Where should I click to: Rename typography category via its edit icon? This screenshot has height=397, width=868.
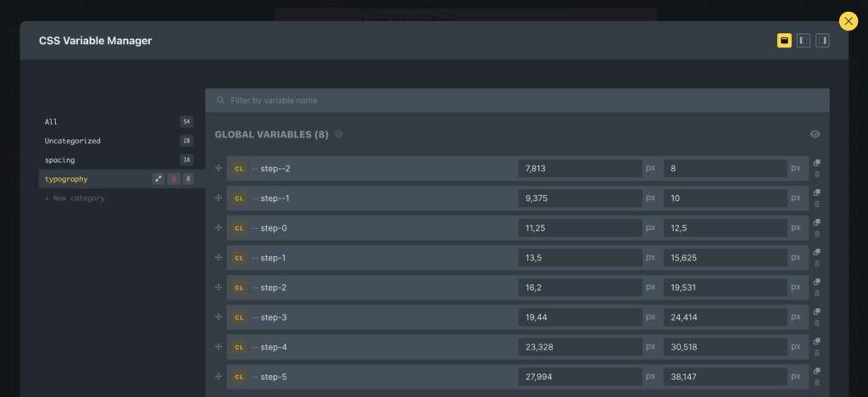[x=159, y=179]
